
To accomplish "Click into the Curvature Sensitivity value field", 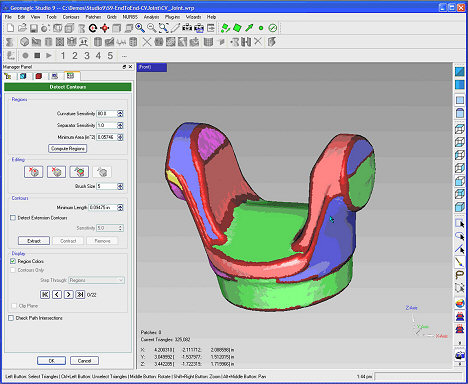I will [107, 114].
